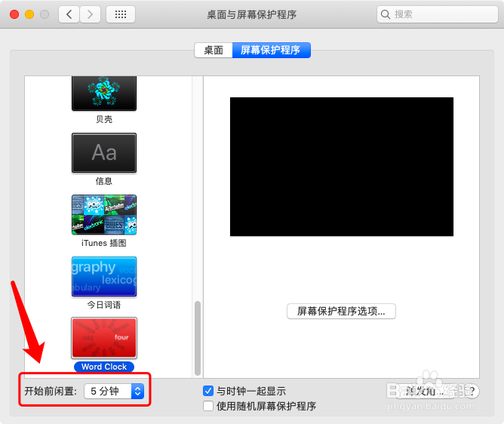Go back with the left chevron button
This screenshot has width=504, height=424.
point(69,14)
